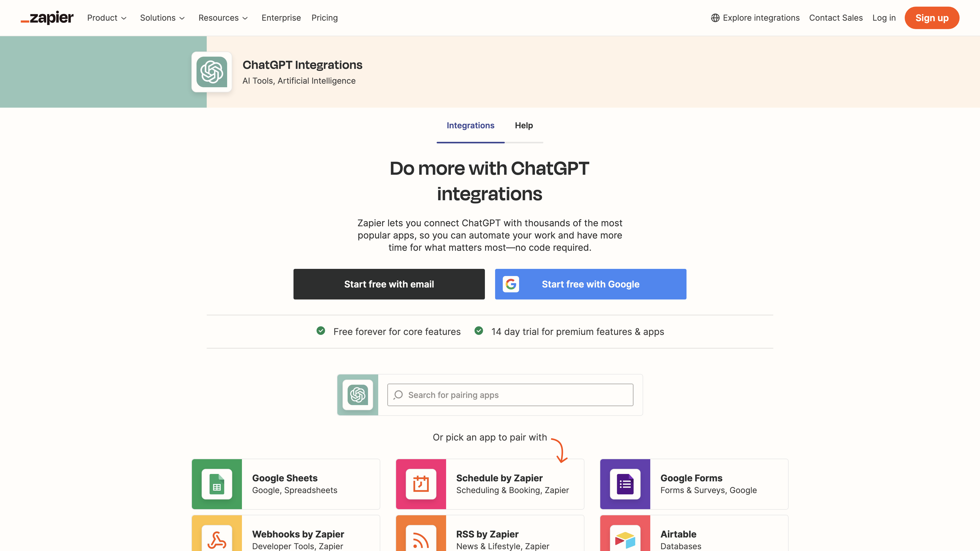Switch to the Integrations tab

click(471, 126)
